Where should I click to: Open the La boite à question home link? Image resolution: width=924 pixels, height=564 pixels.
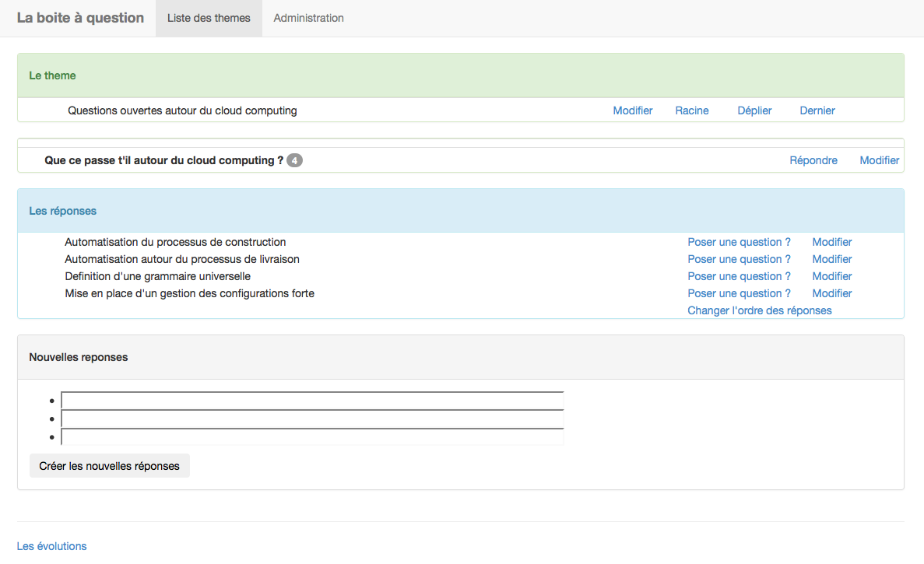coord(80,18)
